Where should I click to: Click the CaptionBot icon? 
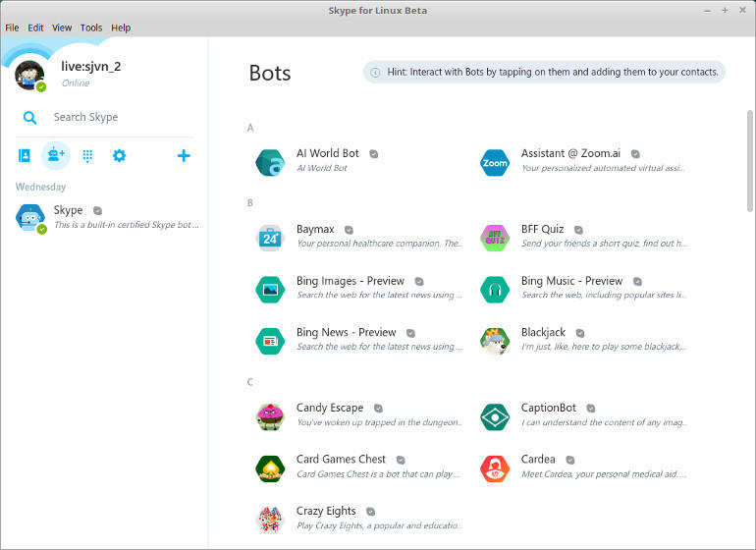[495, 416]
